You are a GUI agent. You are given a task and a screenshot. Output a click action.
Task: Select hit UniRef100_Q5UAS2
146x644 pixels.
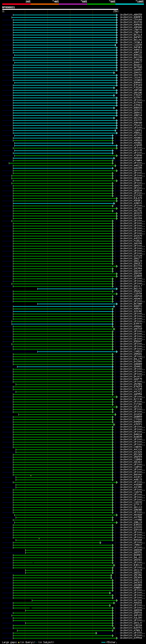pyautogui.click(x=131, y=291)
